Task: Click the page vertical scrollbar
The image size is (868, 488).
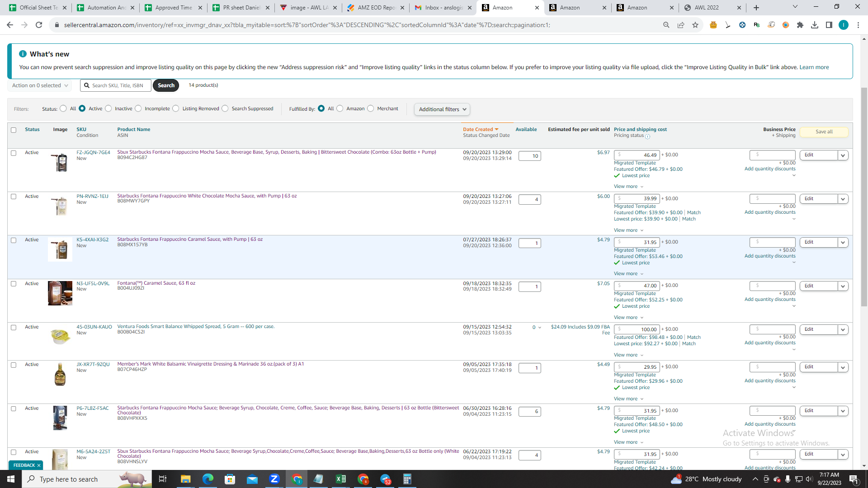Action: point(864,196)
